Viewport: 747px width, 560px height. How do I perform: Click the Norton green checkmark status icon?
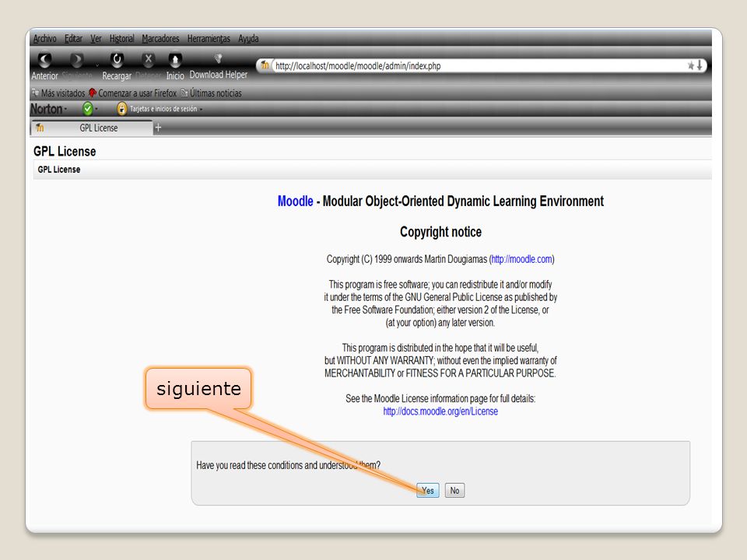tap(87, 109)
